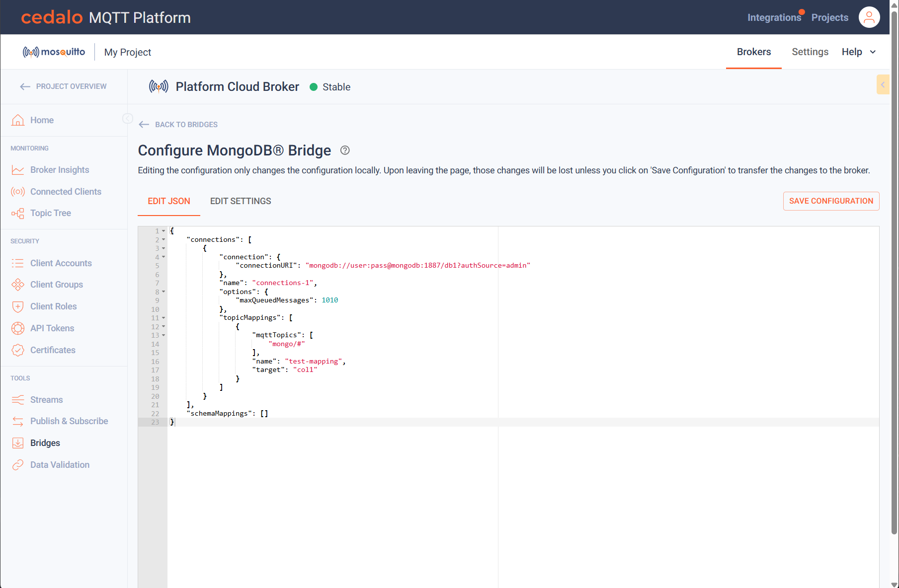Click the "mongo/#" topic string
899x588 pixels.
[287, 344]
